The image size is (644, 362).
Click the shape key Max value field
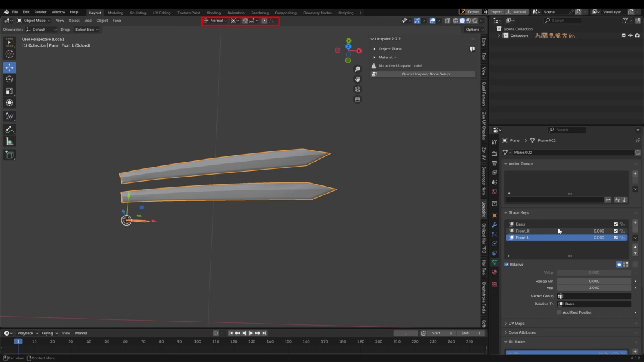click(x=594, y=288)
